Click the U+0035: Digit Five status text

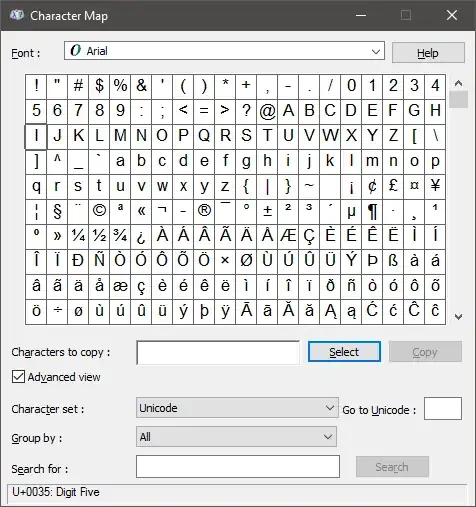[56, 492]
